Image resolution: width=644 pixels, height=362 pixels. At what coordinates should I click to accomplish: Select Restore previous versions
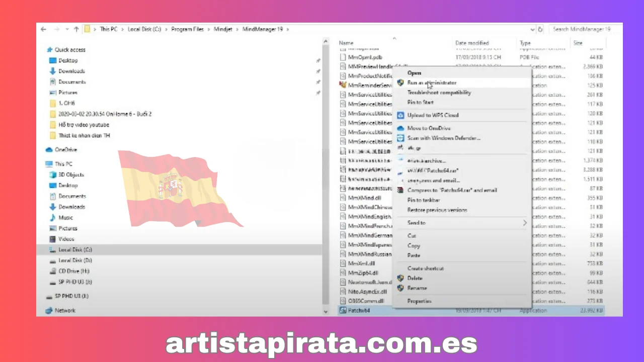437,210
